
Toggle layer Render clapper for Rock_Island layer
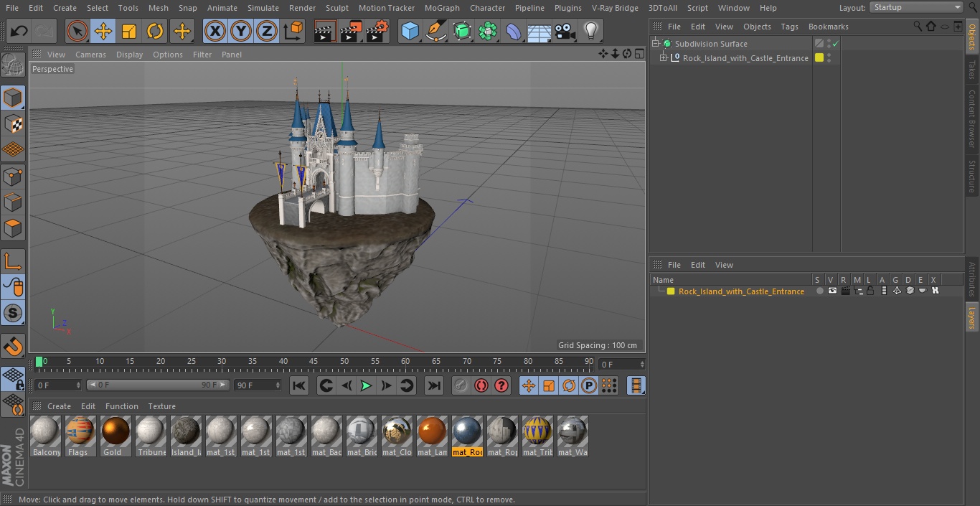click(846, 291)
